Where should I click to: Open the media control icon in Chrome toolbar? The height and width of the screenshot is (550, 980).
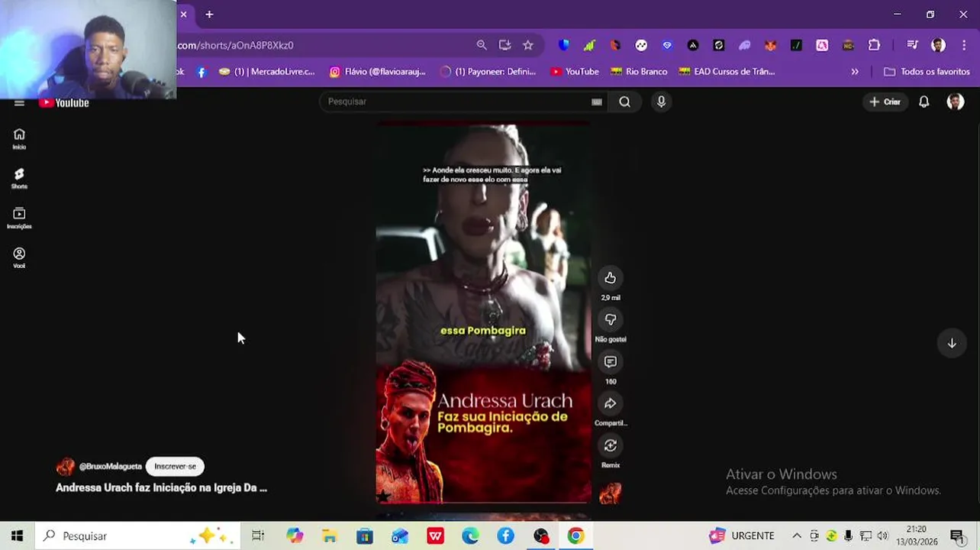912,45
